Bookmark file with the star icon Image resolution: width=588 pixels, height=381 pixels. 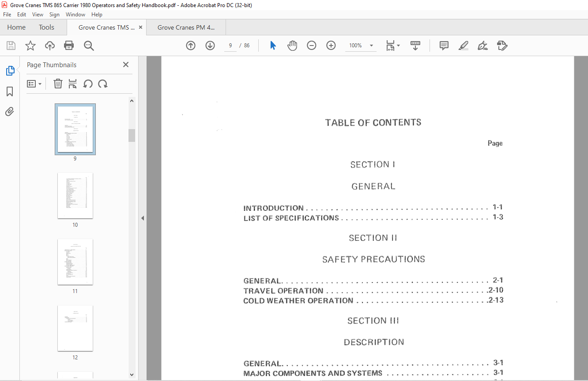pos(30,46)
